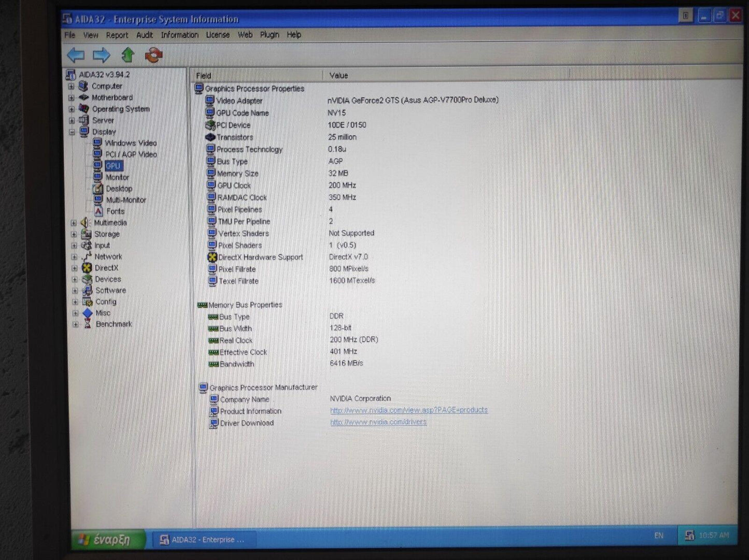Screen dimensions: 749x560
Task: Select PCI / AGP Video tree entry
Action: [131, 154]
